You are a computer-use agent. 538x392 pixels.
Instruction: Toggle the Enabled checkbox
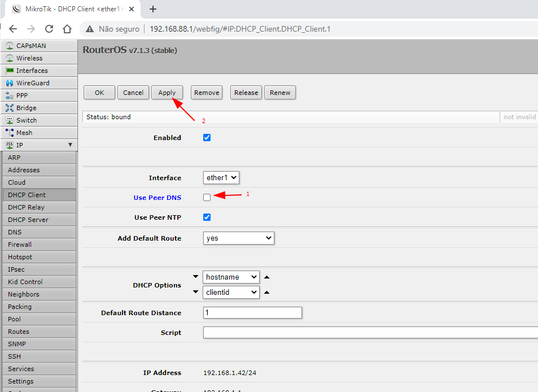[x=207, y=138]
